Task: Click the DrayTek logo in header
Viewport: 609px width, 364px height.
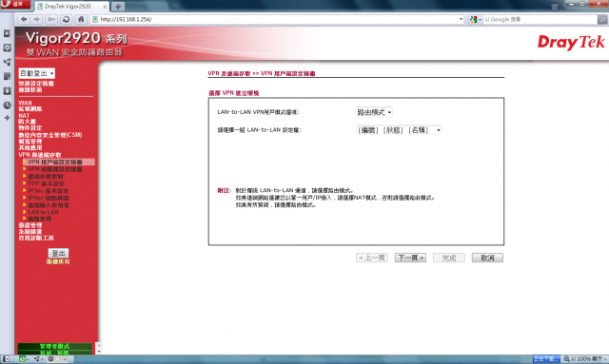Action: [571, 43]
